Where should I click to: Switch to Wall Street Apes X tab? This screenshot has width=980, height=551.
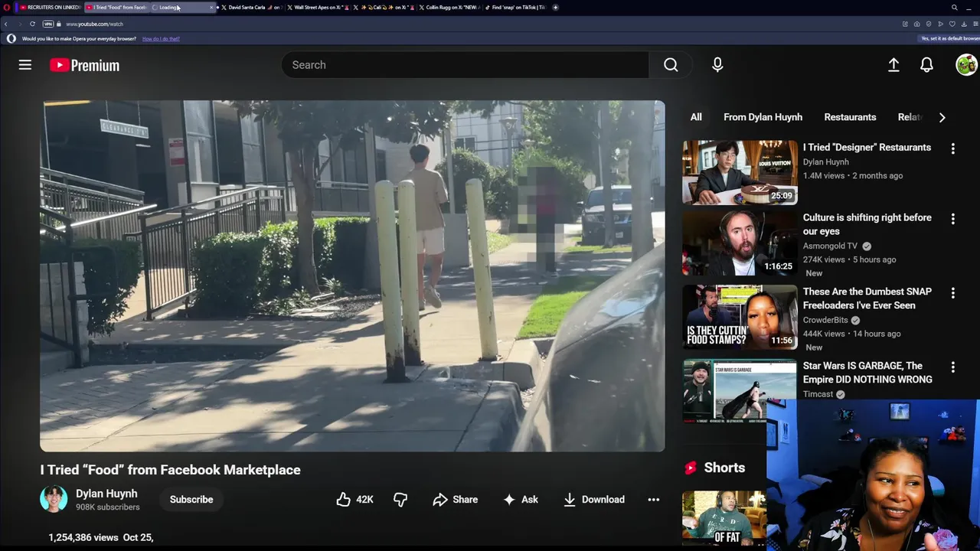pos(317,7)
